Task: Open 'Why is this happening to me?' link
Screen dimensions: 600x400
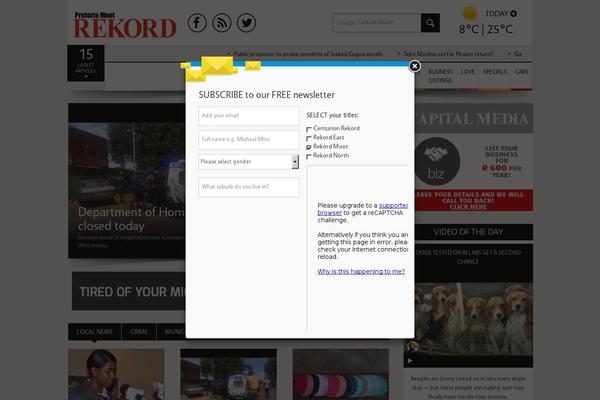Action: [x=361, y=271]
